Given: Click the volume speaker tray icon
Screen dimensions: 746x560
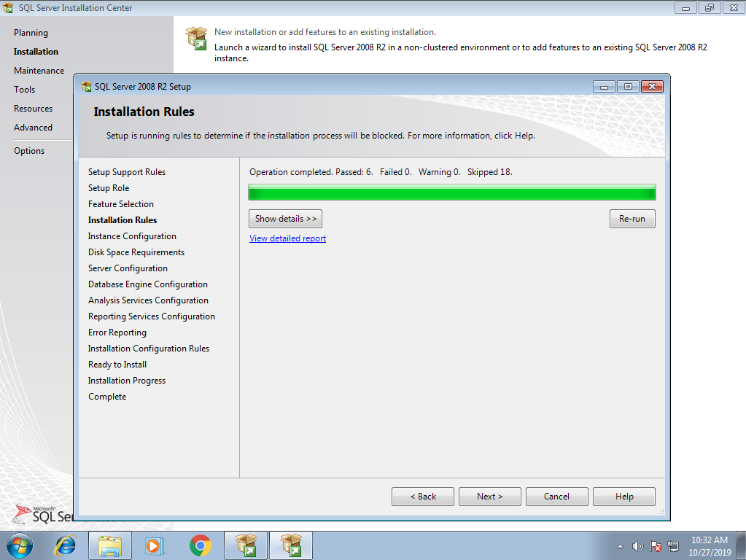Looking at the screenshot, I should coord(637,546).
